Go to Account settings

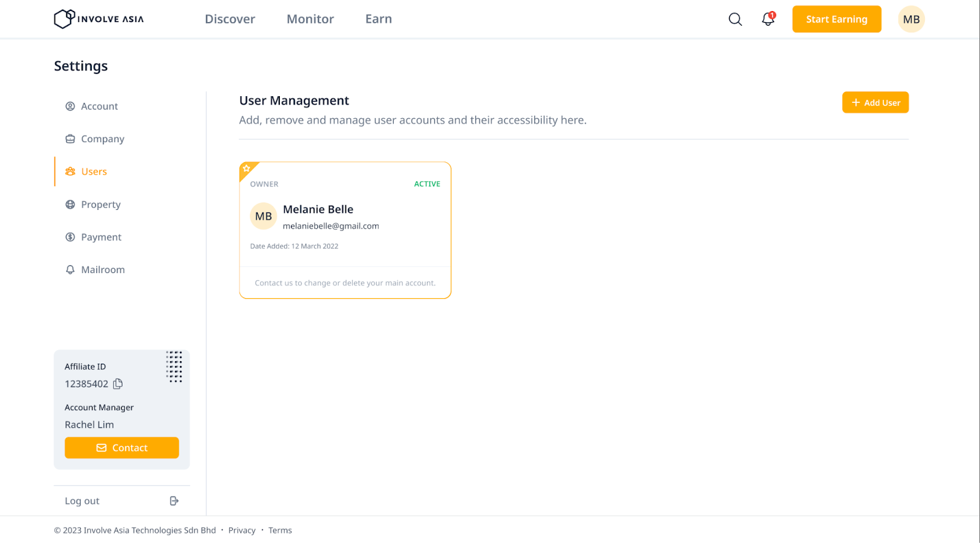[x=99, y=107]
